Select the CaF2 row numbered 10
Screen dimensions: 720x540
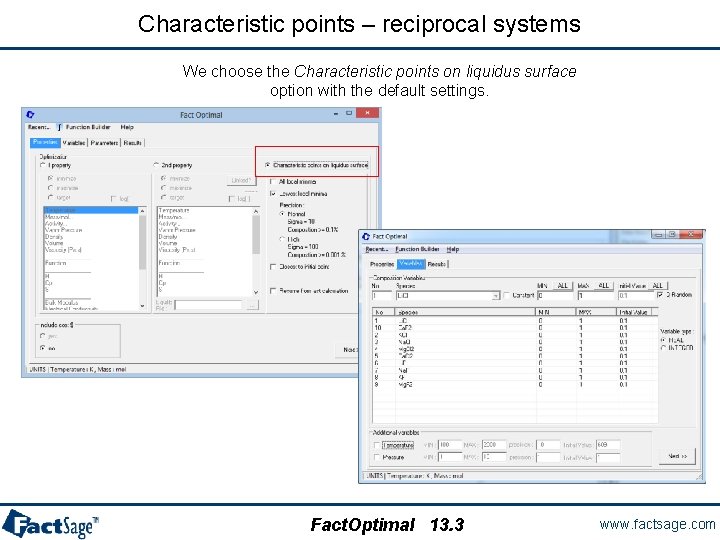(514, 328)
